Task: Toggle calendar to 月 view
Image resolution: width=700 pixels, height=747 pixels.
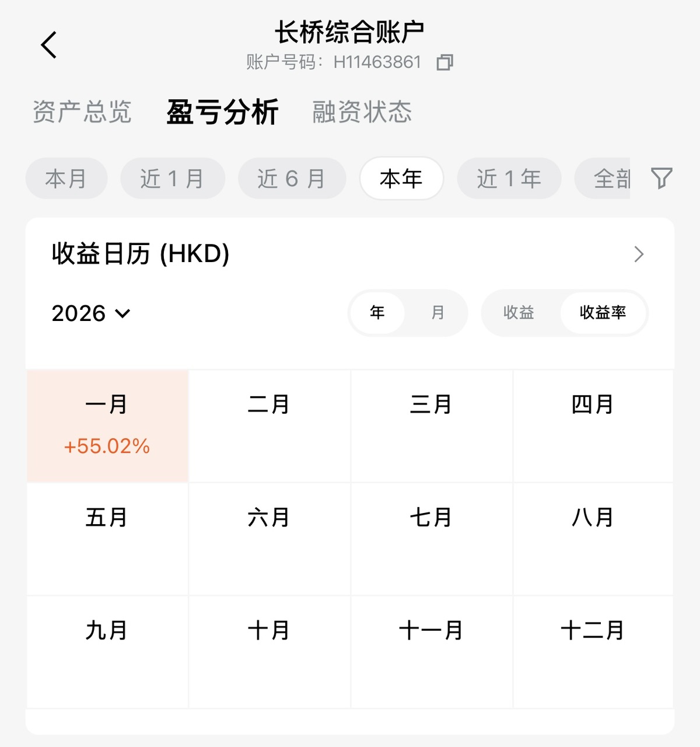Action: 437,313
